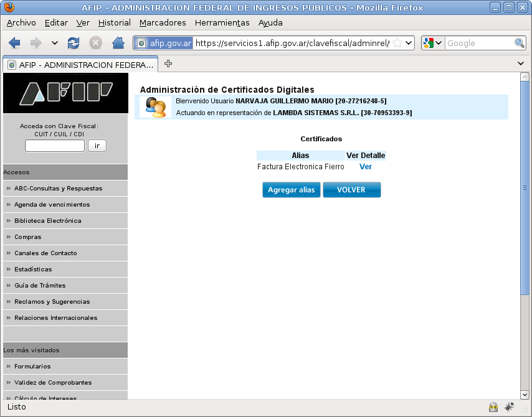Screen dimensions: 532x417
Task: Click 'Ver' detail link for Factura Electronica Fierro
Action: [366, 167]
